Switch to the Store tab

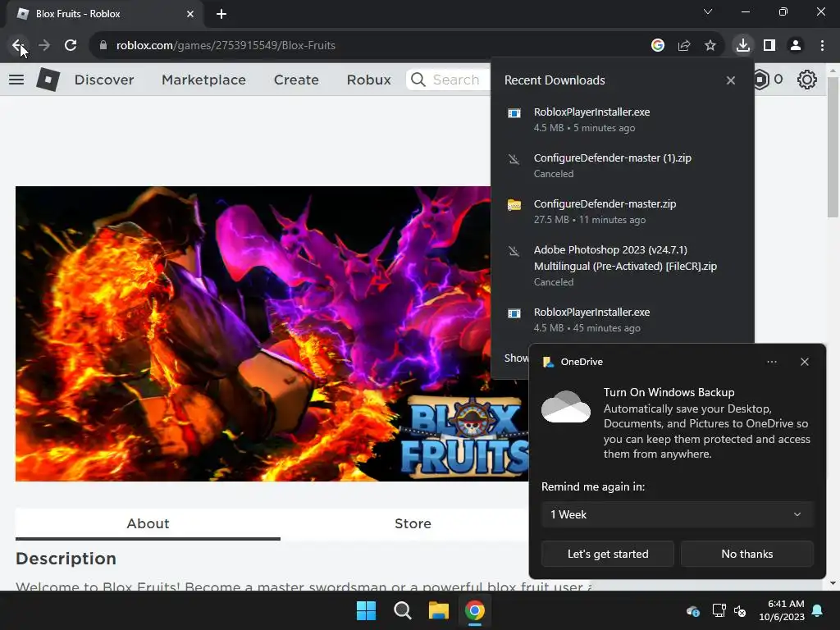click(413, 523)
